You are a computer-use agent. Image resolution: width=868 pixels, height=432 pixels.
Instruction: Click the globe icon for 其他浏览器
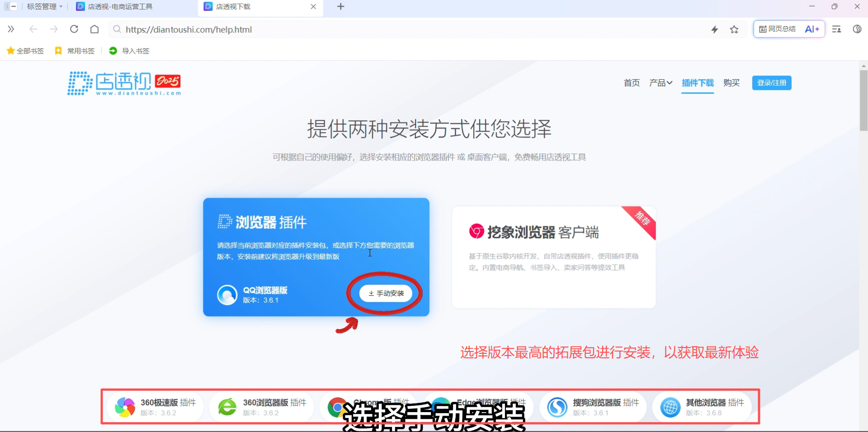(670, 407)
